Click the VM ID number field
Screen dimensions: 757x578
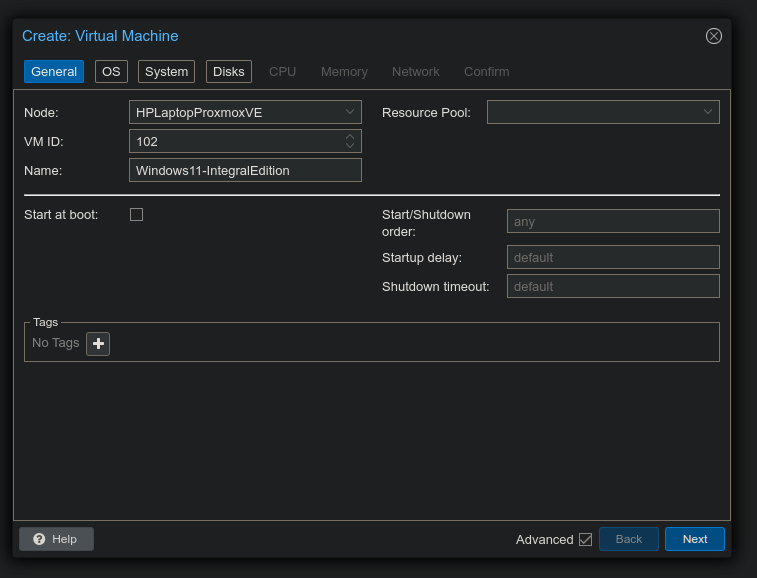(235, 141)
